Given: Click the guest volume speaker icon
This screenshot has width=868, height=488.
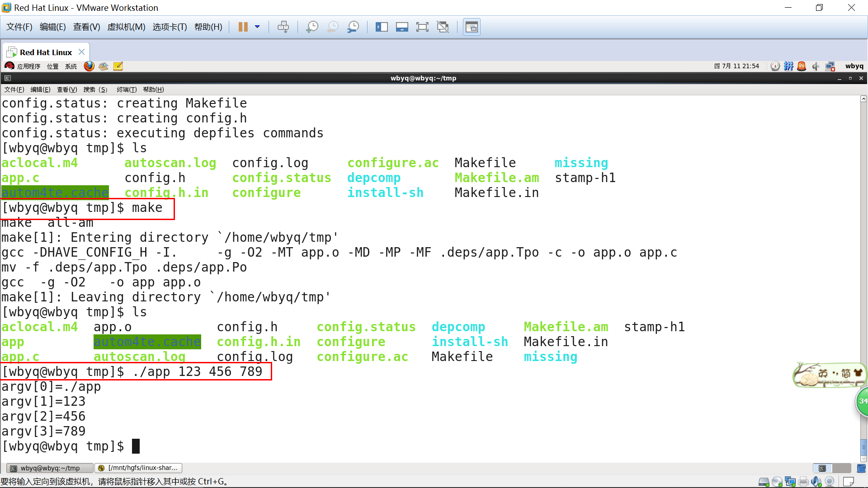Looking at the screenshot, I should tap(815, 66).
